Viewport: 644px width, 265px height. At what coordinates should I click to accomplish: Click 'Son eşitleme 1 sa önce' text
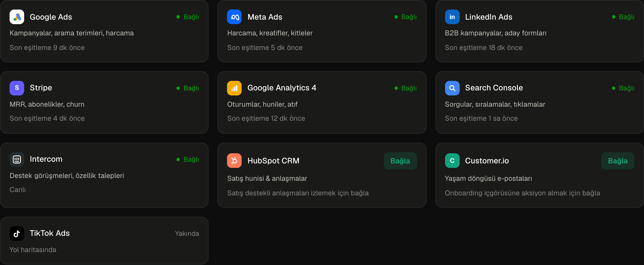481,118
